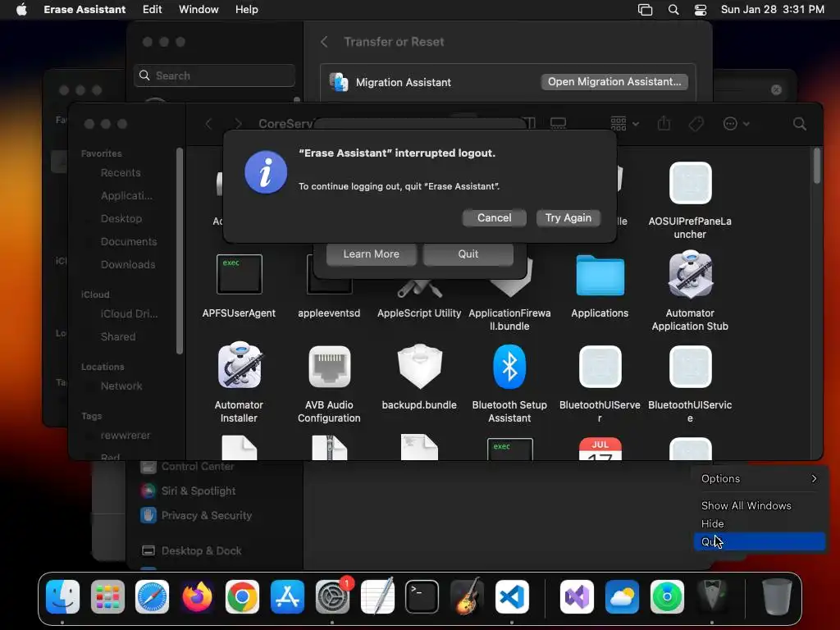Open Terminal from the Dock
The image size is (840, 630).
(422, 596)
